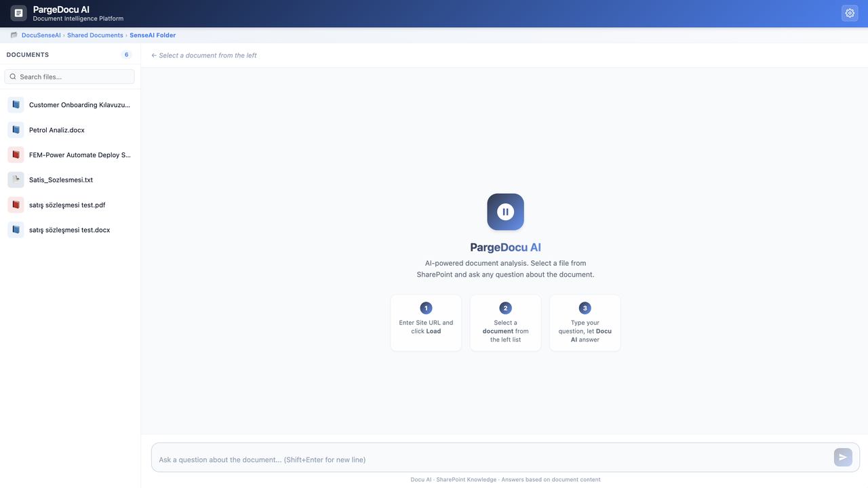This screenshot has width=868, height=488.
Task: Open Customer Onboarding Kılavuzu document
Action: (x=71, y=105)
